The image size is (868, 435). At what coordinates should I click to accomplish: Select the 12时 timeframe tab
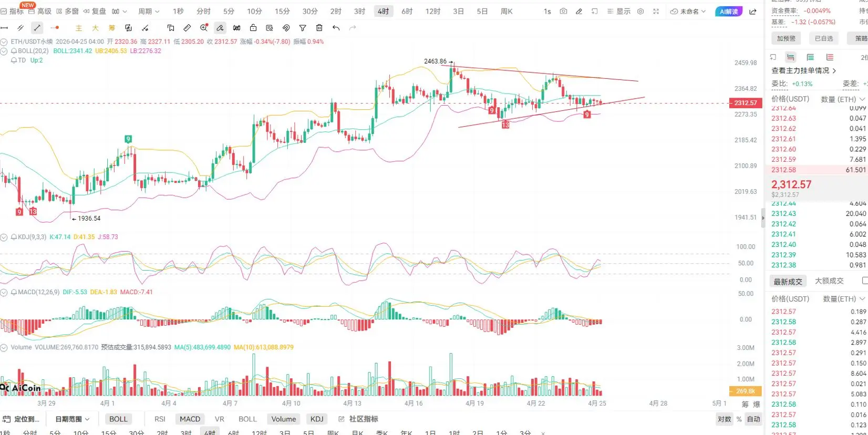(x=433, y=11)
